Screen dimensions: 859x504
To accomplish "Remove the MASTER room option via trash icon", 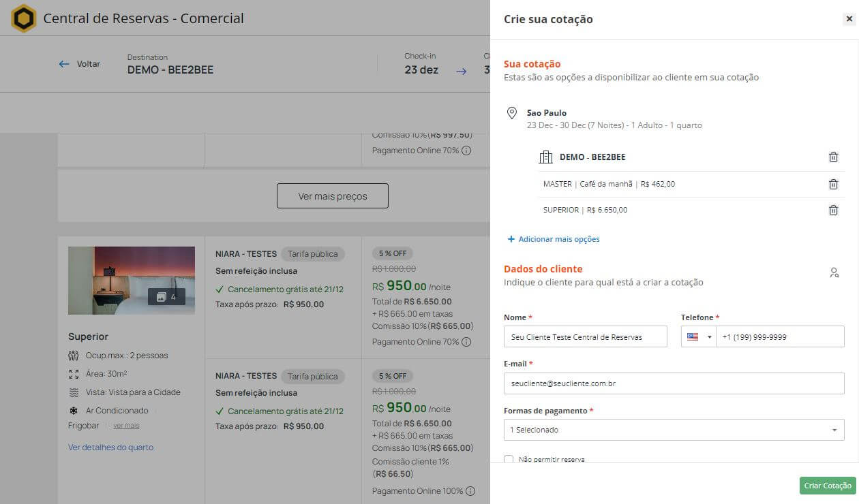I will click(833, 184).
